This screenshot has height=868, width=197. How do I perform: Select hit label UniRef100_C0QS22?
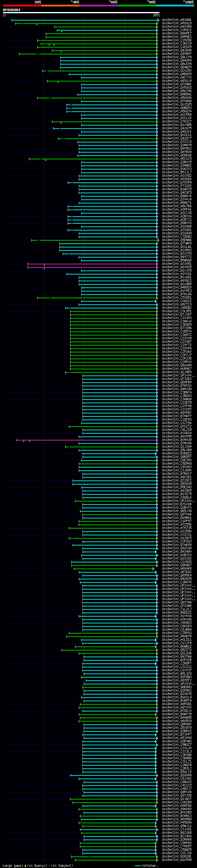coord(176,301)
